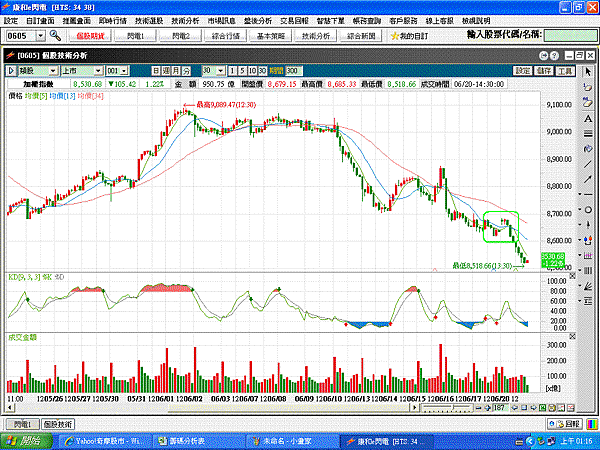Open the 類股 category dropdown
This screenshot has width=600, height=450.
pyautogui.click(x=53, y=71)
